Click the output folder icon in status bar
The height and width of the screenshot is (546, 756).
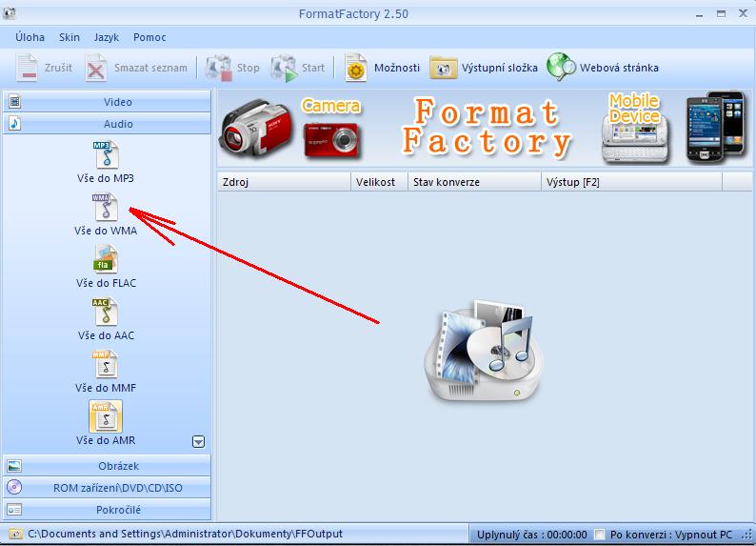15,534
